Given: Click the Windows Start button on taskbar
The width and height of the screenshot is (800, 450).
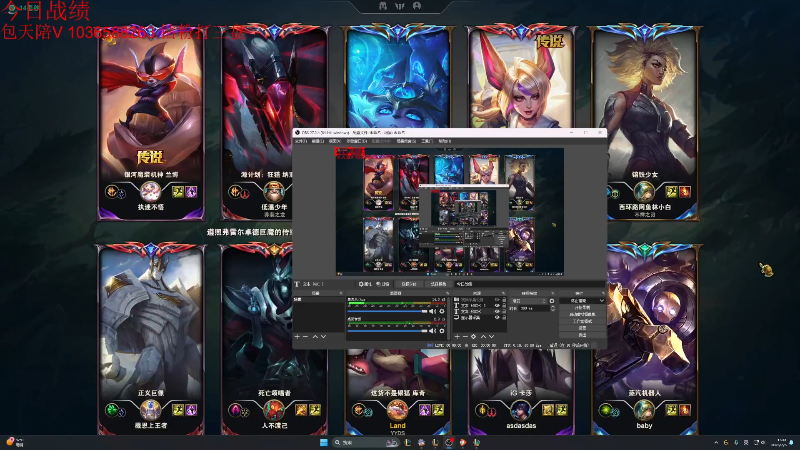Looking at the screenshot, I should (323, 442).
